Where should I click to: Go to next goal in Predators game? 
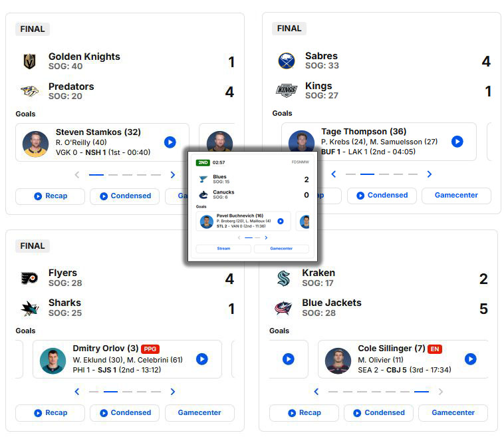tap(173, 175)
